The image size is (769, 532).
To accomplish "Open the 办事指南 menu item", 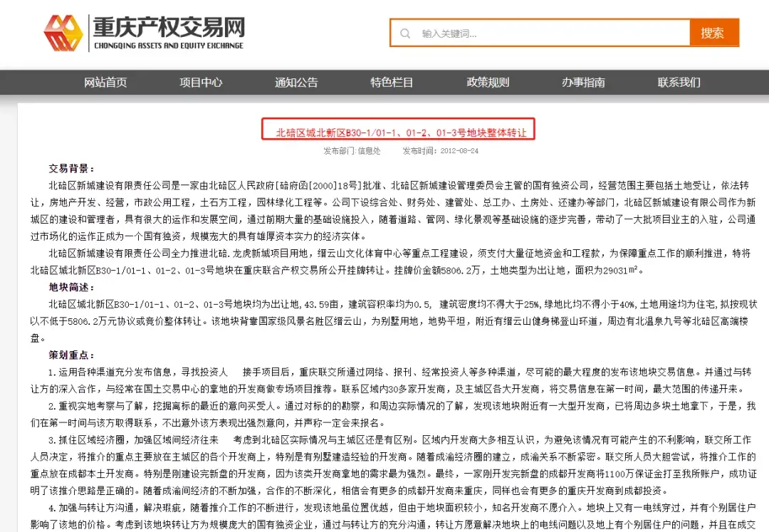I will click(583, 83).
